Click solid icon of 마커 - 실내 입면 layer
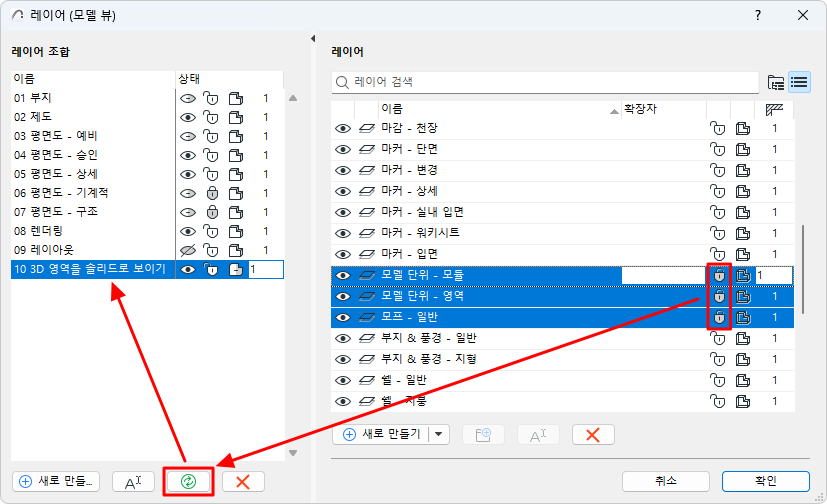827x504 pixels. [743, 212]
